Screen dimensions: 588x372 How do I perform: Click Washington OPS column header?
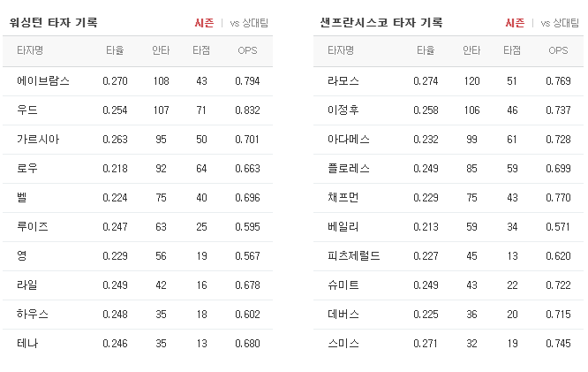pyautogui.click(x=247, y=50)
